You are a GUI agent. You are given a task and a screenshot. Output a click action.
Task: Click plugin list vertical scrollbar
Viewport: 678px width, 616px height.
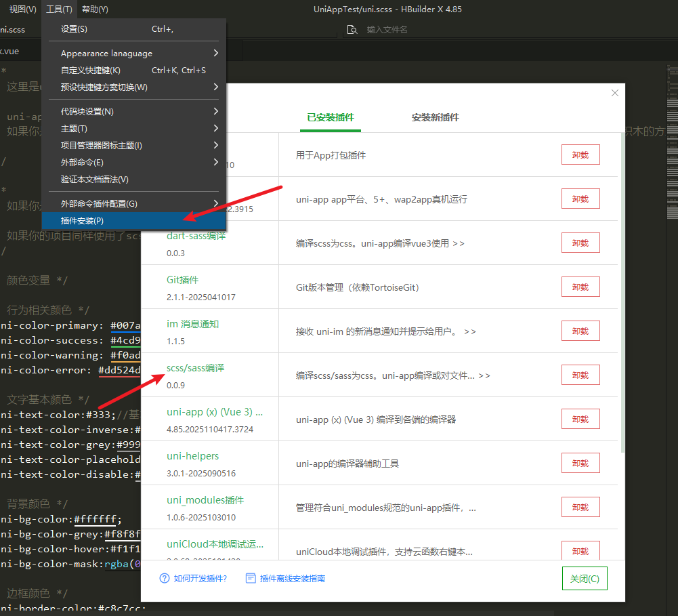pyautogui.click(x=622, y=293)
